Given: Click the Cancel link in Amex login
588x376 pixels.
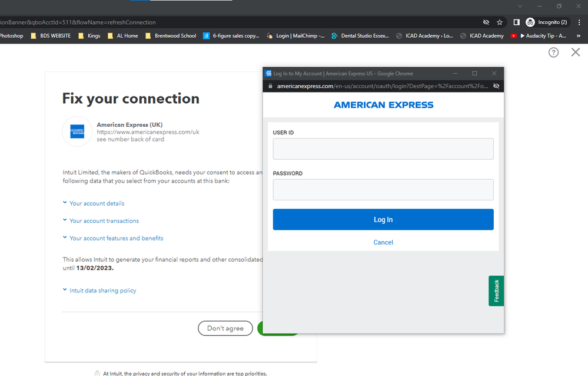Looking at the screenshot, I should (x=383, y=242).
